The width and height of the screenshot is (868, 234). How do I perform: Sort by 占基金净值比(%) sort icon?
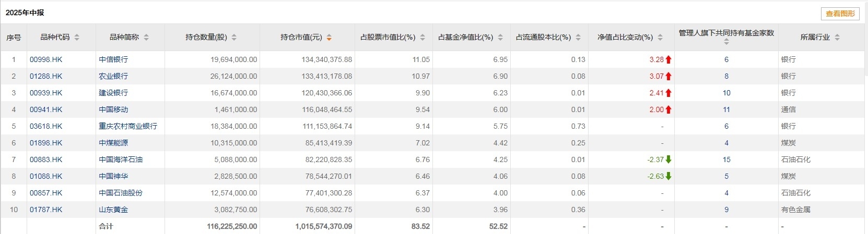point(500,38)
